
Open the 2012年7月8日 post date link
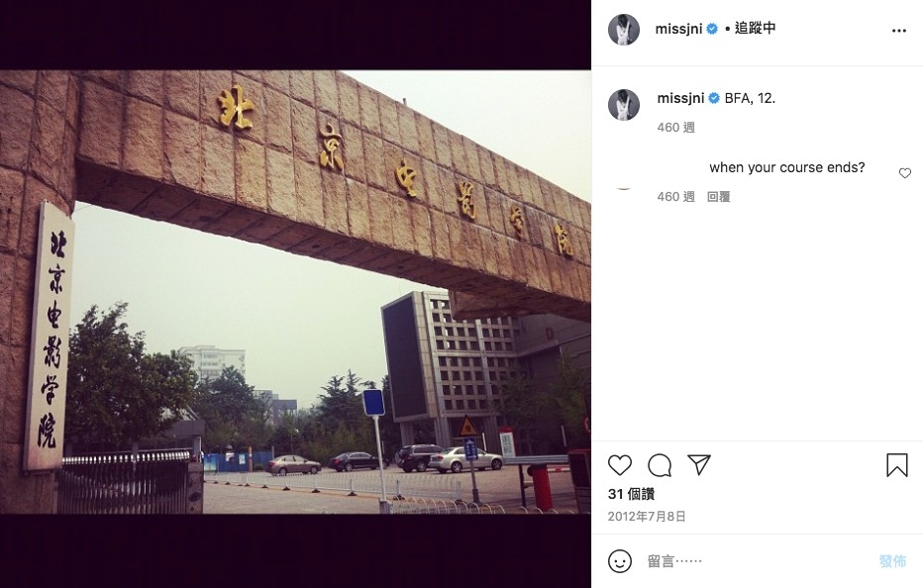(647, 516)
